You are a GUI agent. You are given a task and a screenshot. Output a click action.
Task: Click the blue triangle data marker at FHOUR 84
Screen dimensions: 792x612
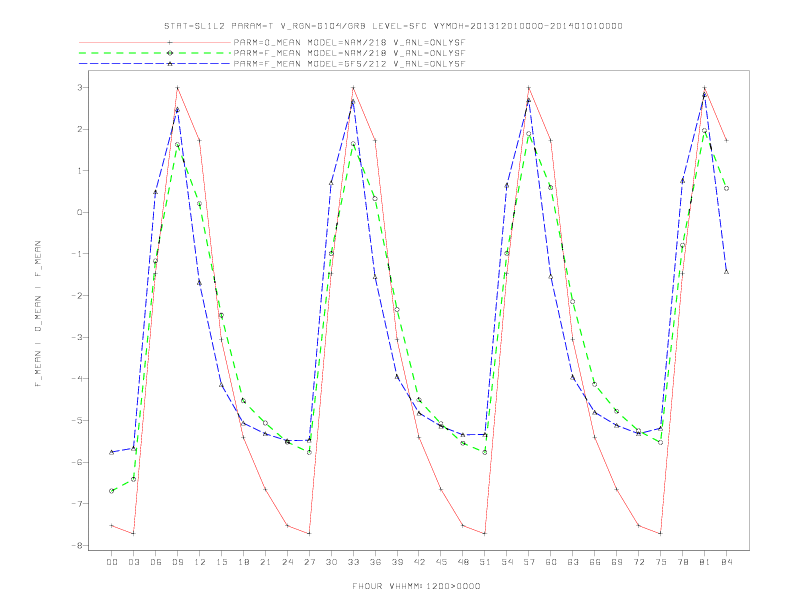726,272
